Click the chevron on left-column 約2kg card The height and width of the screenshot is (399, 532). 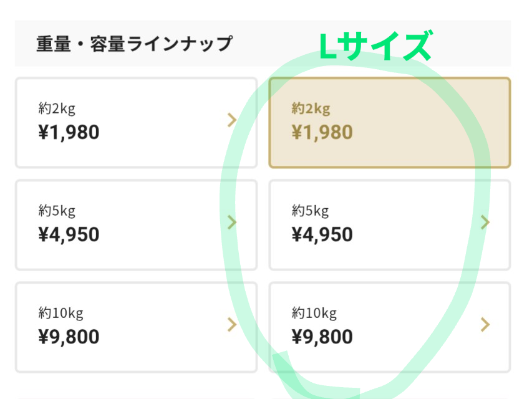coord(232,120)
